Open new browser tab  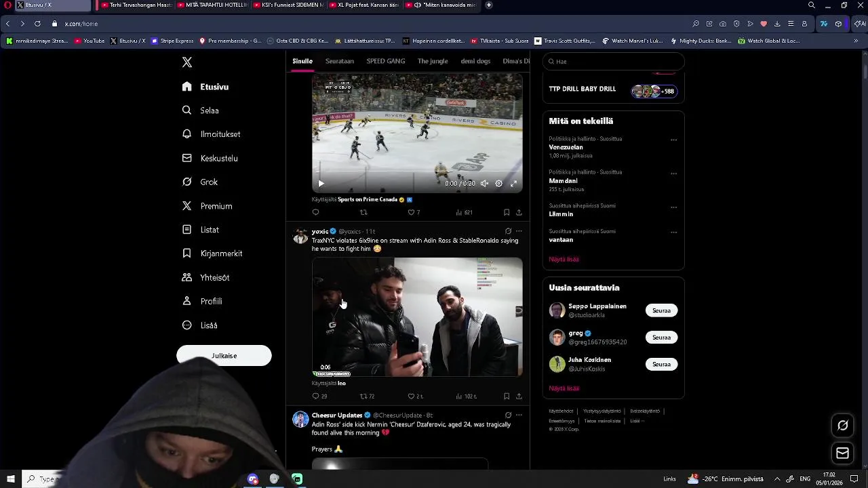pyautogui.click(x=489, y=5)
